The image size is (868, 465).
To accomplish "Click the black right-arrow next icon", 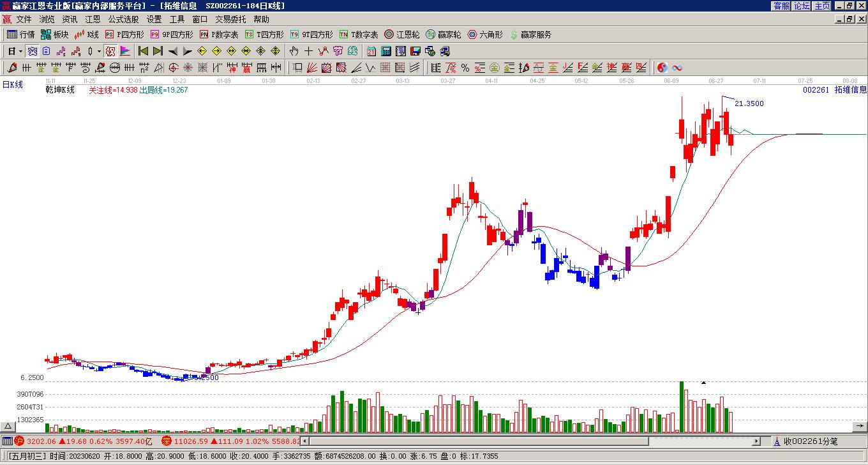I will coord(188,51).
